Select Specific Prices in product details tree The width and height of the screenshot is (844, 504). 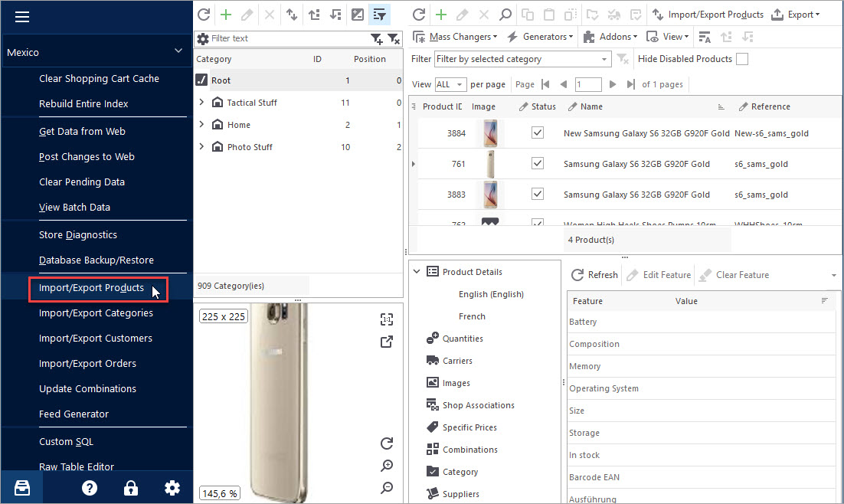coord(469,427)
